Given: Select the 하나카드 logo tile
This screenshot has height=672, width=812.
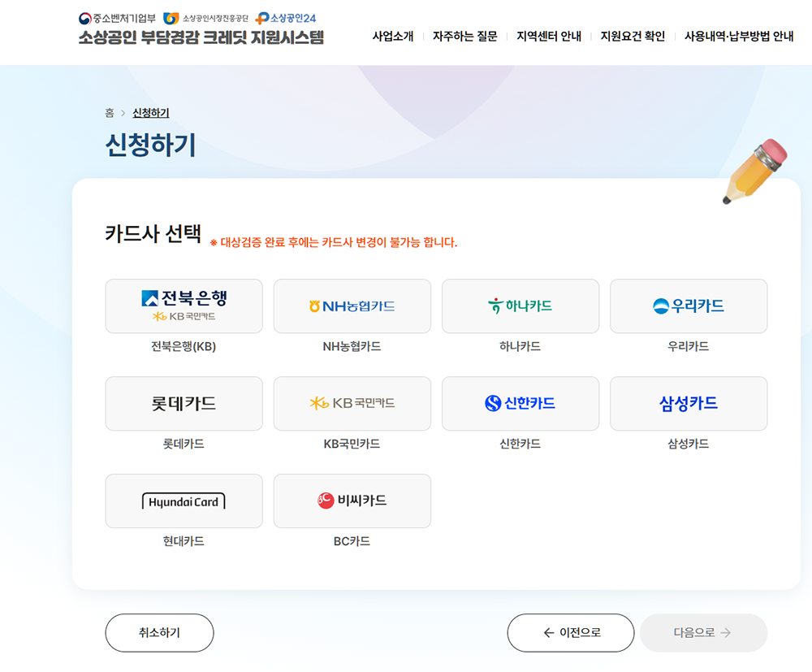Looking at the screenshot, I should click(x=520, y=306).
